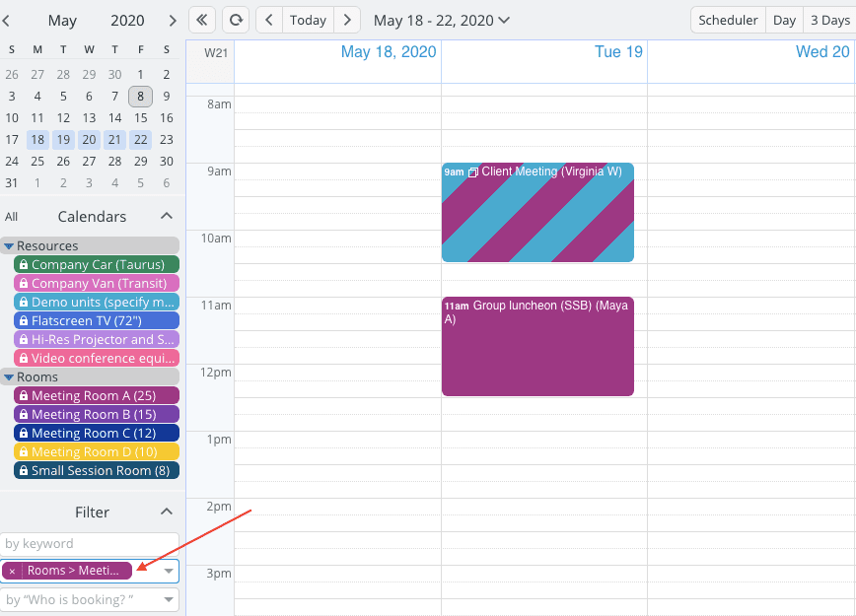
Task: Select the yellow Meeting Room D (10) calendar
Action: [x=95, y=451]
